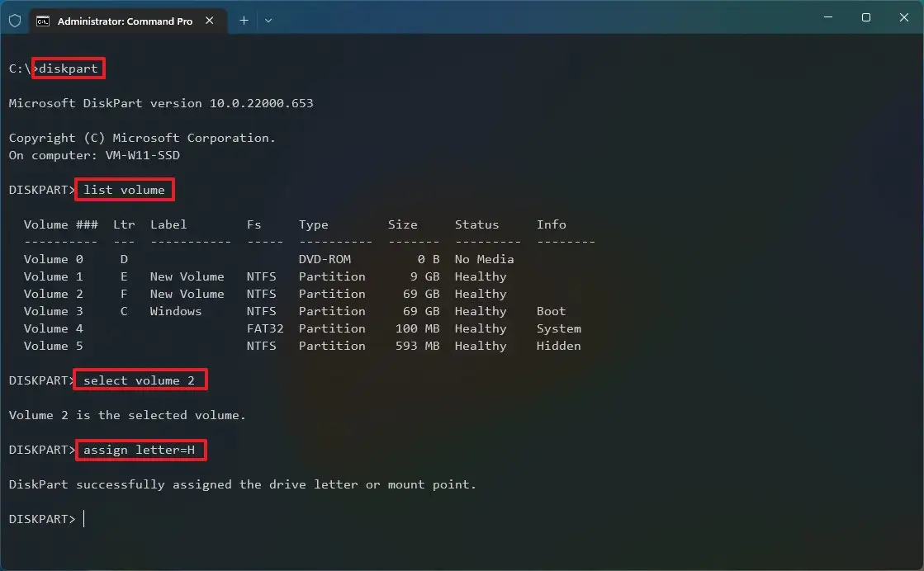Image resolution: width=924 pixels, height=571 pixels.
Task: Click the Status column header
Action: [476, 224]
